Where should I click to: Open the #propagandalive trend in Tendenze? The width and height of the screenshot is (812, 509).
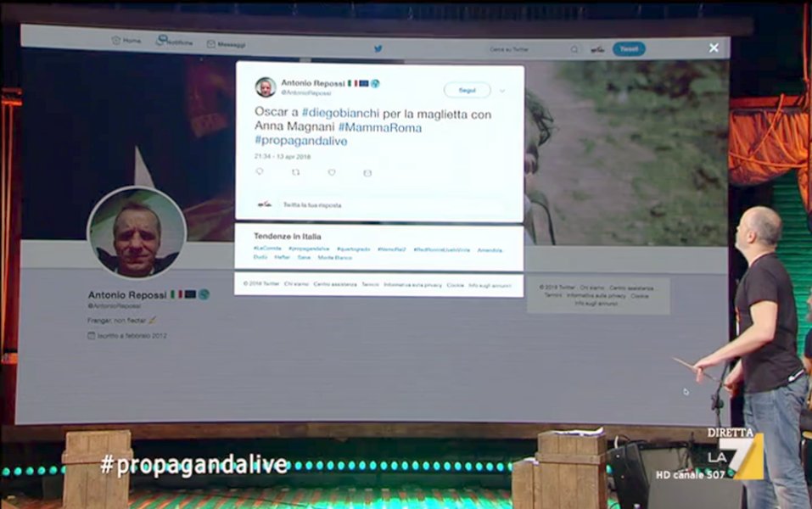coord(309,249)
